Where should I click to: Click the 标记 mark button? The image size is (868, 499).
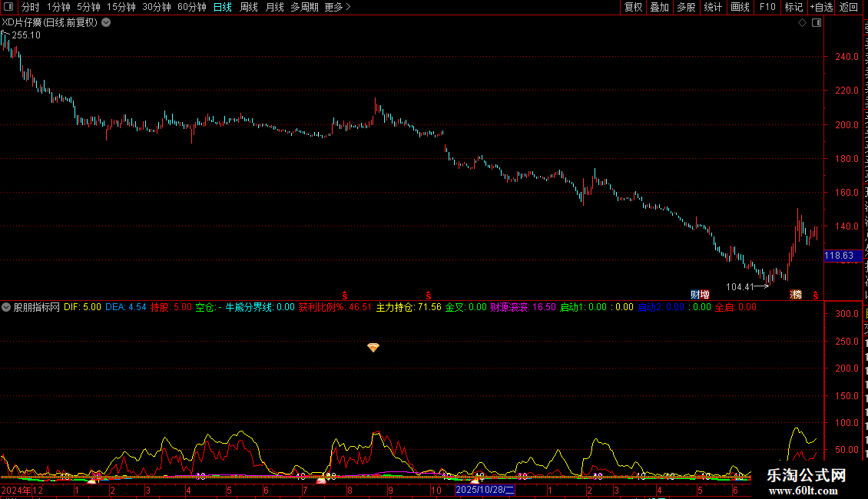[x=793, y=7]
